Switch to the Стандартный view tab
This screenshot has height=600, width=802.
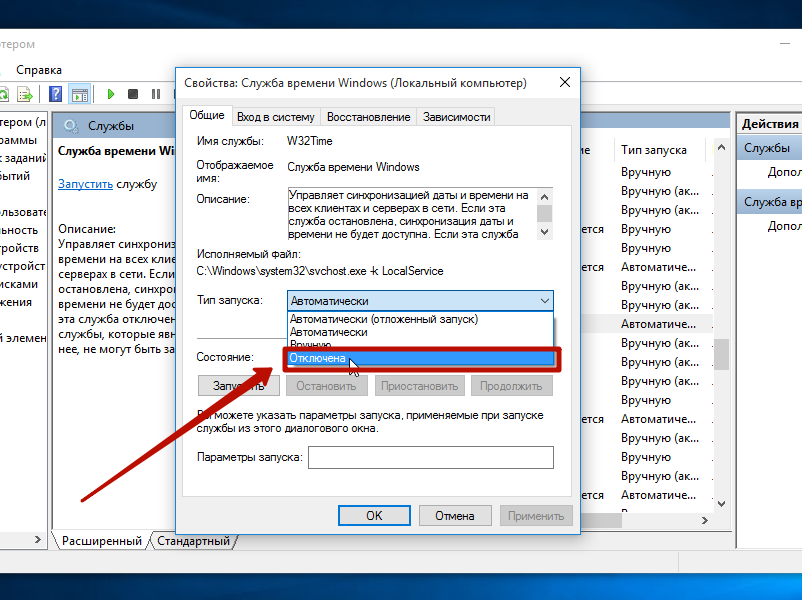point(194,541)
